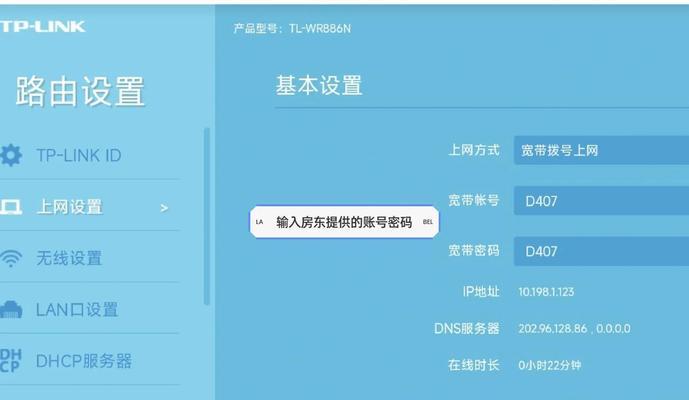
Task: Click the 宽带密码 label
Action: click(474, 251)
